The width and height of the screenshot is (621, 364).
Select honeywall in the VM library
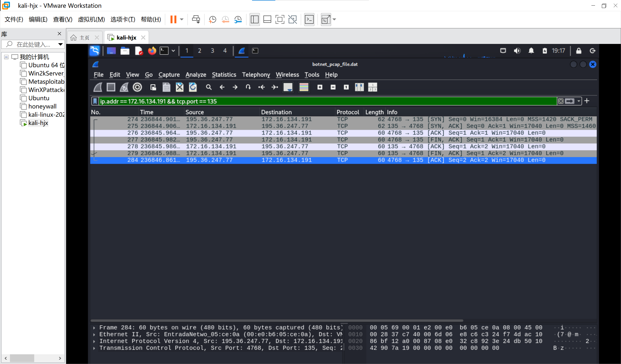coord(42,107)
